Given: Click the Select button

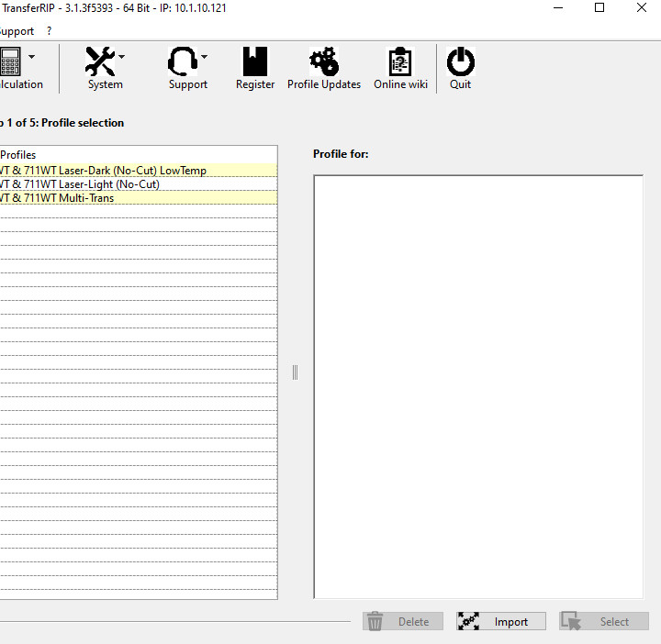Looking at the screenshot, I should click(604, 621).
